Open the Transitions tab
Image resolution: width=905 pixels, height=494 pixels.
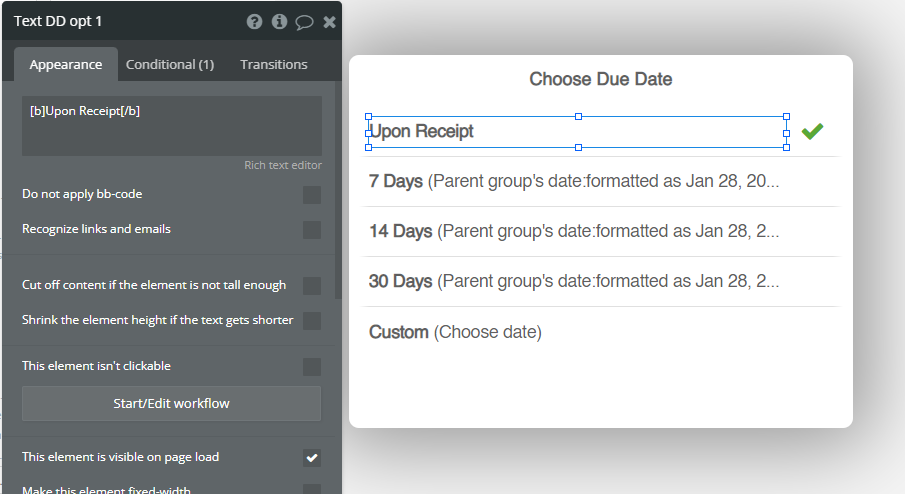[273, 65]
